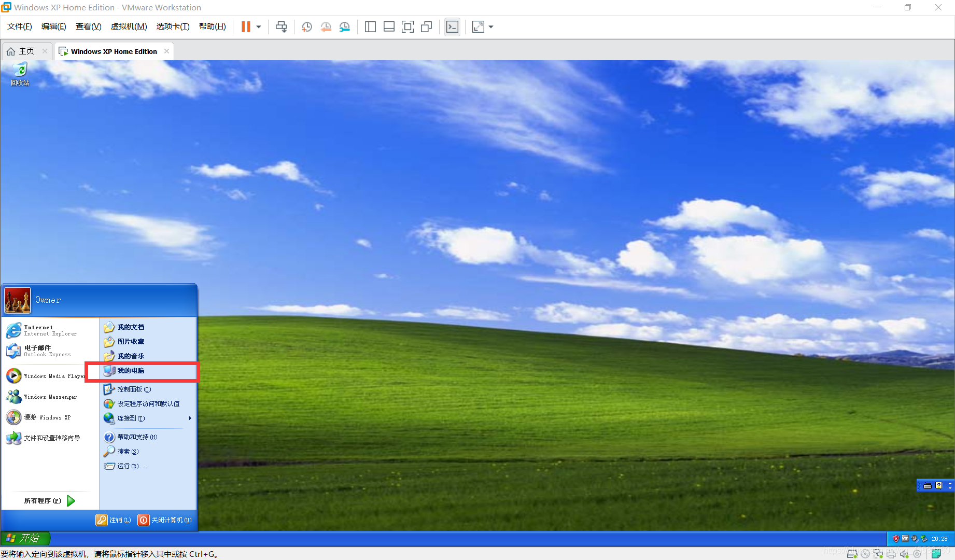Revert the virtual machine to its snapshot

coord(326,27)
